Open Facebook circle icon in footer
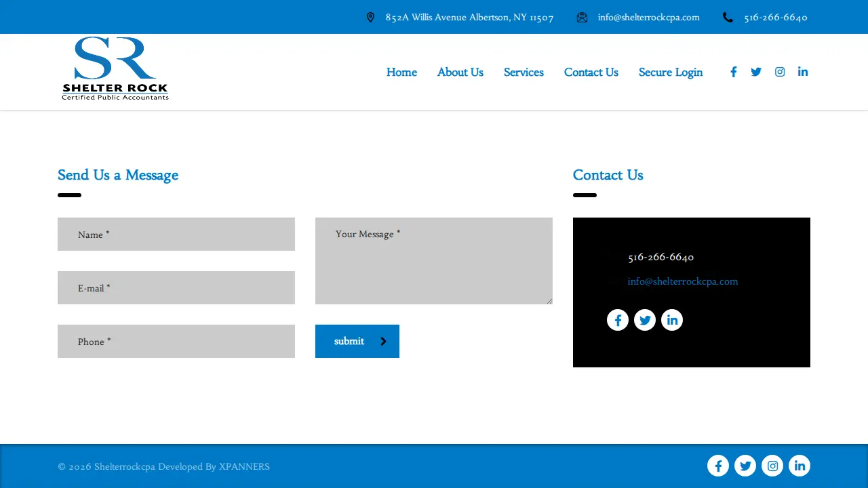Viewport: 868px width, 488px height. coord(718,466)
